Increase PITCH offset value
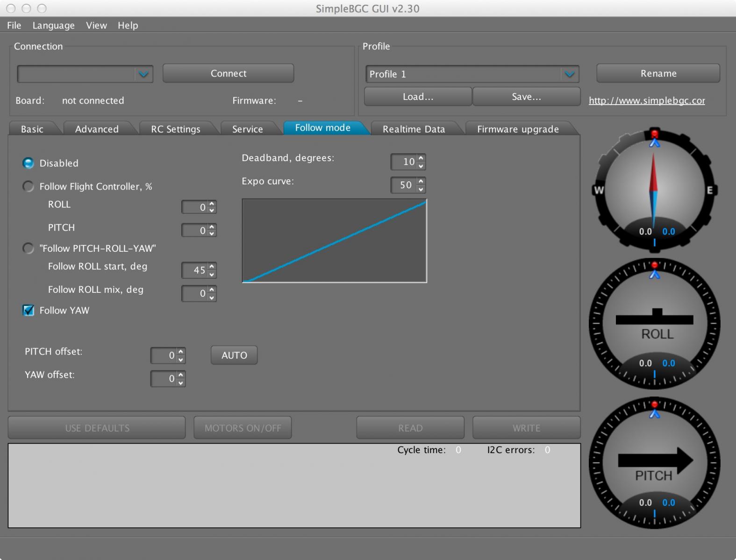Image resolution: width=736 pixels, height=560 pixels. [x=181, y=351]
